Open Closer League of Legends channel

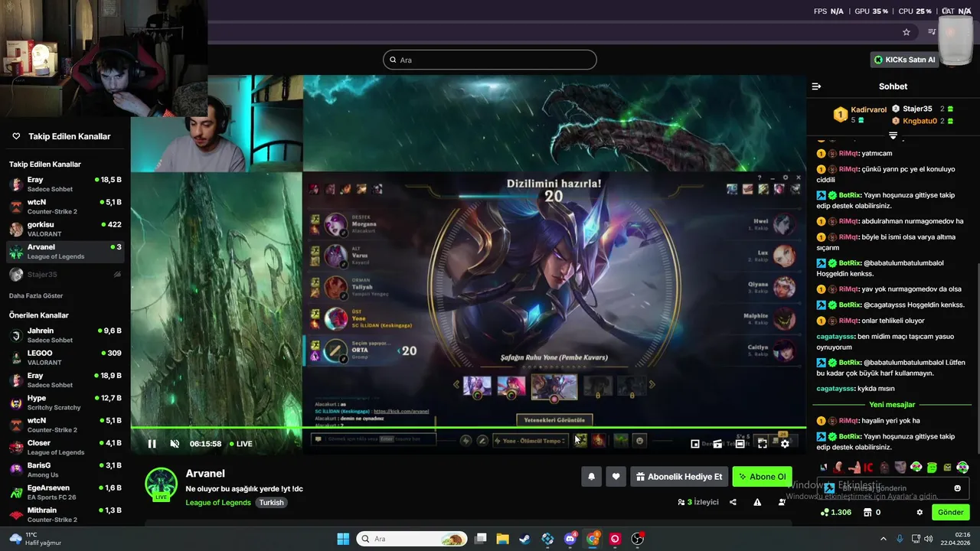click(x=65, y=447)
